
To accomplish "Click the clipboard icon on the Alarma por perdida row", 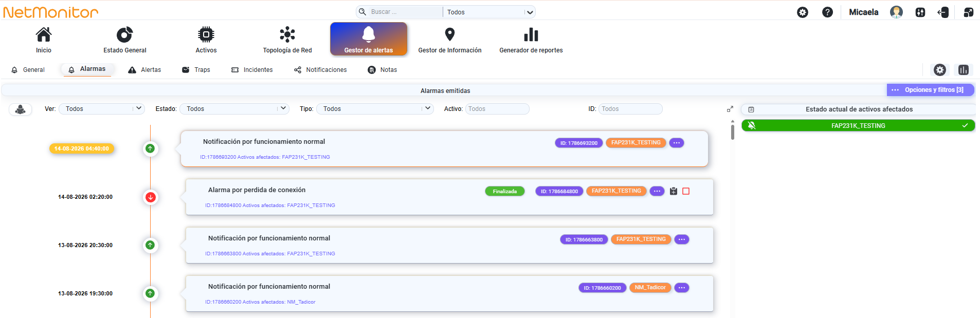I will coord(674,191).
